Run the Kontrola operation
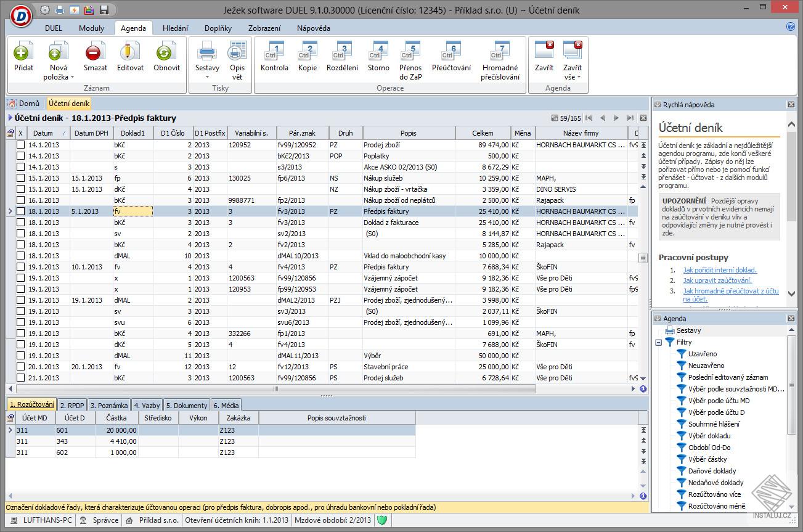Viewport: 803px width, 532px height. [274, 53]
